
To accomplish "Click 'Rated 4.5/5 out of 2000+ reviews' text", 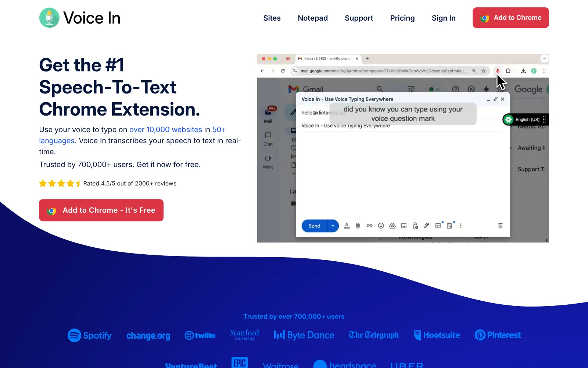I will pyautogui.click(x=130, y=183).
